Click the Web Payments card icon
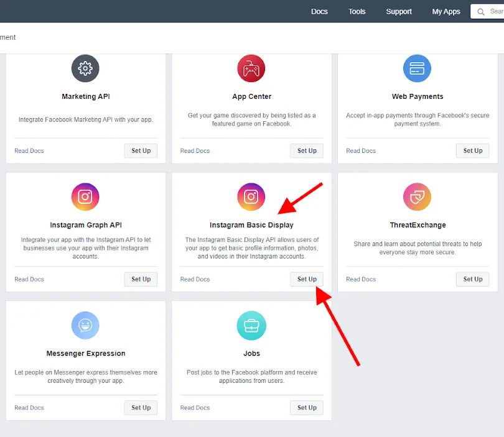The width and height of the screenshot is (504, 437). [x=417, y=68]
